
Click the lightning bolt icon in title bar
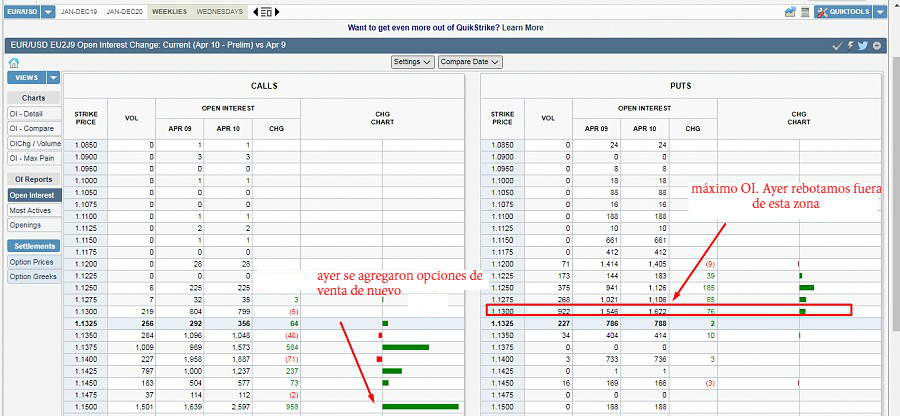[850, 46]
